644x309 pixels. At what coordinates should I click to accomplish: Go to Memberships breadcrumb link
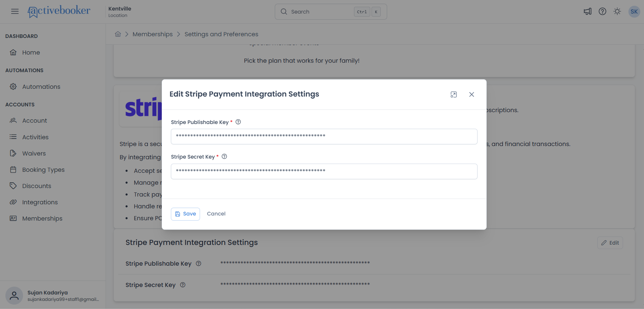coord(153,34)
